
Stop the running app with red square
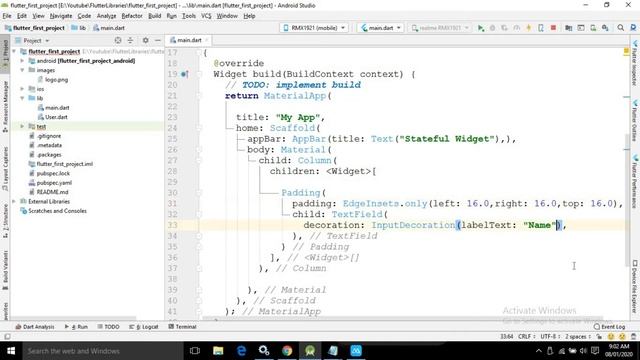(x=553, y=28)
